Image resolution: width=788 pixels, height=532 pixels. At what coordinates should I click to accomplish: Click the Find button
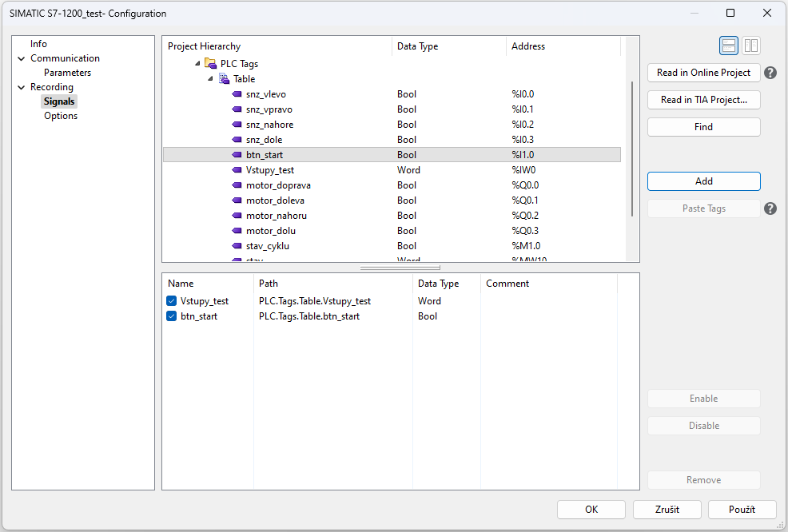coord(703,127)
